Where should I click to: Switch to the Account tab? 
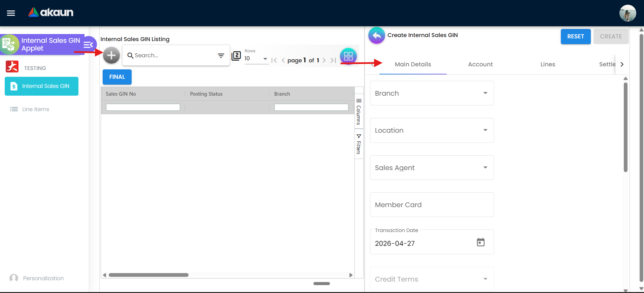[480, 64]
